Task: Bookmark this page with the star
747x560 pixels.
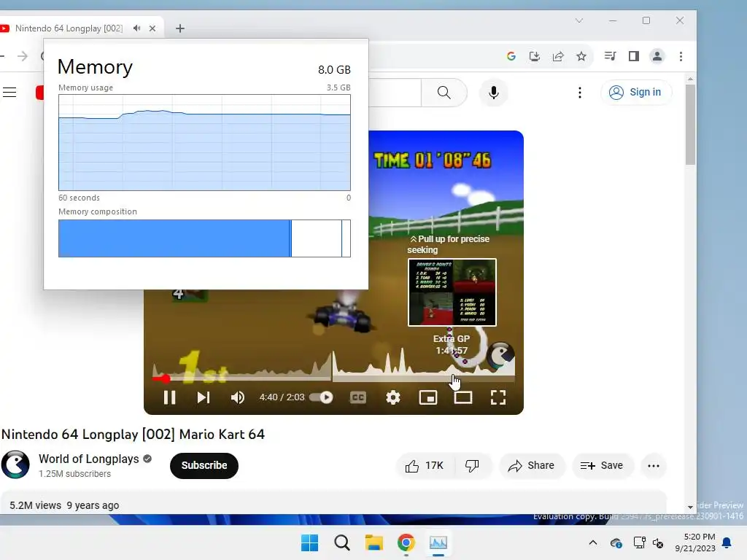Action: (581, 56)
